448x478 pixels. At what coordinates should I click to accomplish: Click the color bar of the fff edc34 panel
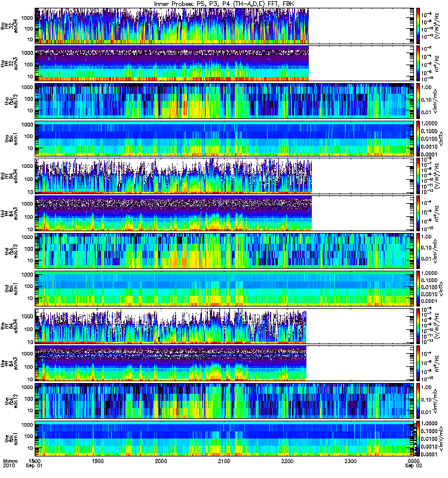tap(419, 326)
